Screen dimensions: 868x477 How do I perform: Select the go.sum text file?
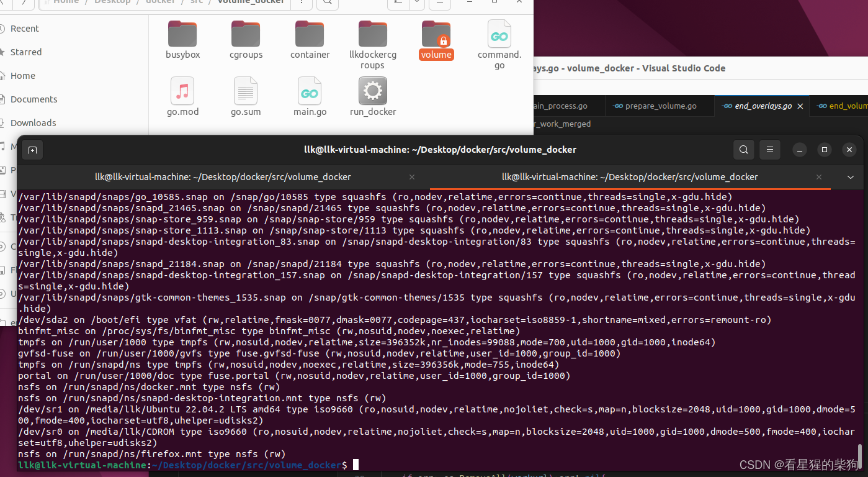(246, 97)
